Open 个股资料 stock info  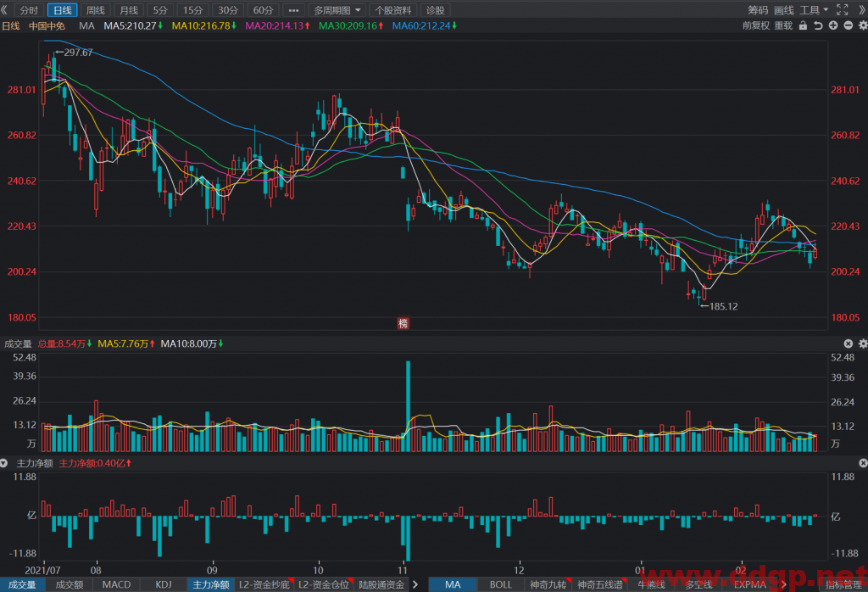[393, 10]
